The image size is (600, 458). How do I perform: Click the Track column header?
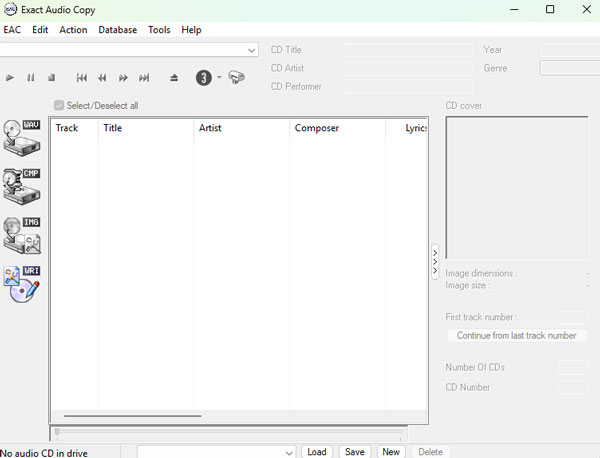click(75, 128)
